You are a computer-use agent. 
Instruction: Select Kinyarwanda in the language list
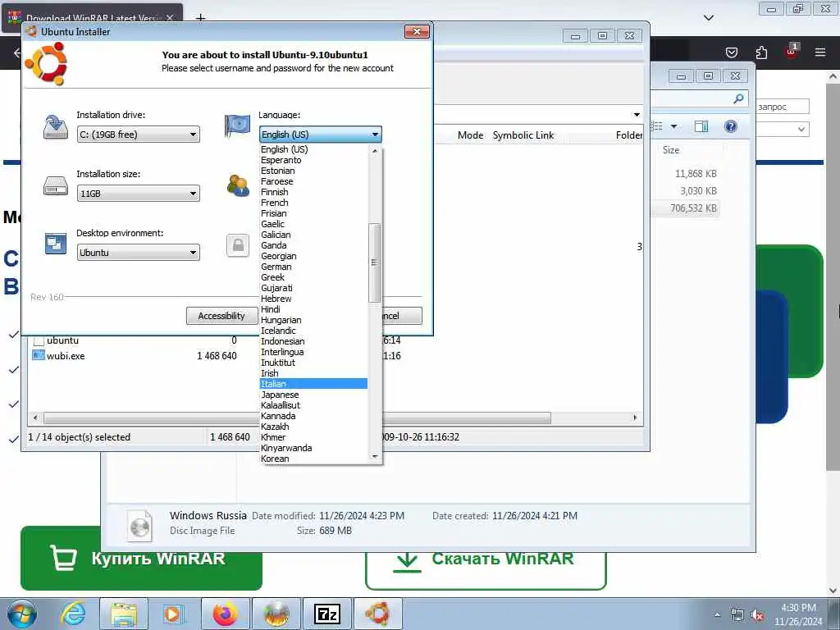[286, 448]
